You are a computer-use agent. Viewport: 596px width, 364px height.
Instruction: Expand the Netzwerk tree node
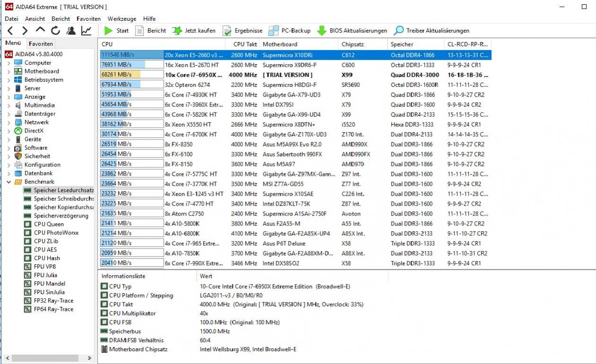[x=9, y=122]
